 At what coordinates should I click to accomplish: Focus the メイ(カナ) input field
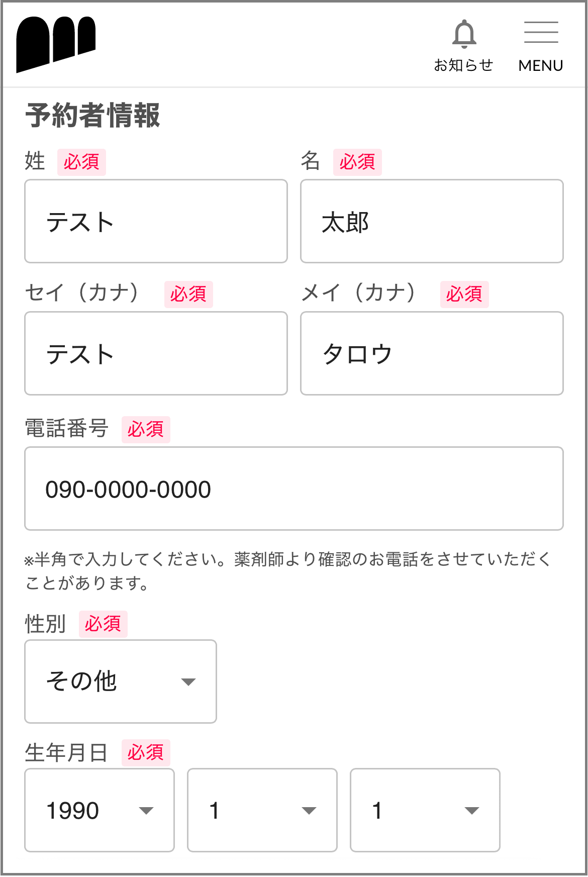coord(432,353)
